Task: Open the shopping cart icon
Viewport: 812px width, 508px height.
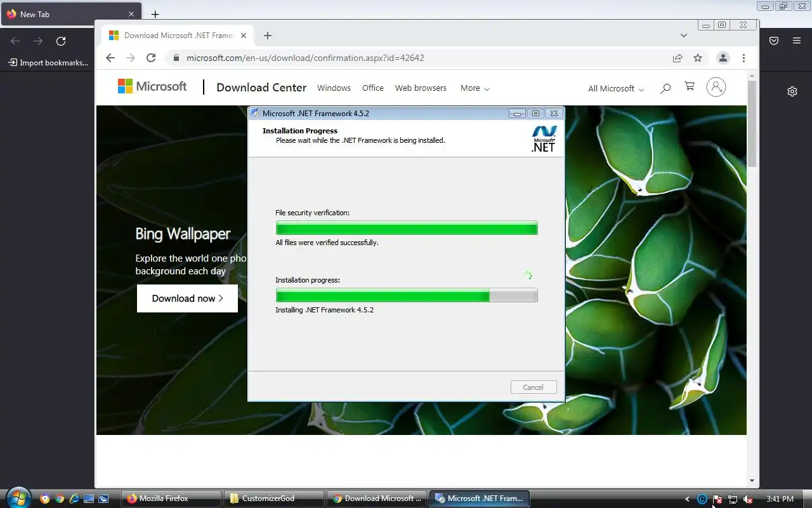Action: point(690,86)
